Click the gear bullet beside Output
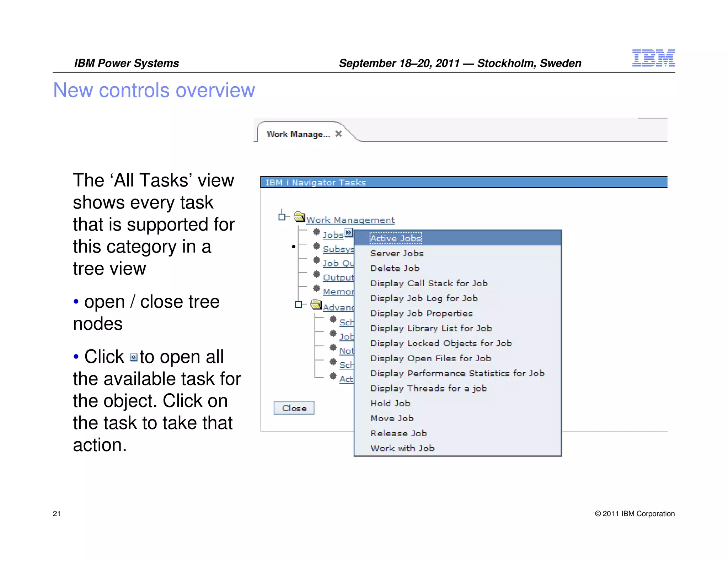 click(316, 274)
